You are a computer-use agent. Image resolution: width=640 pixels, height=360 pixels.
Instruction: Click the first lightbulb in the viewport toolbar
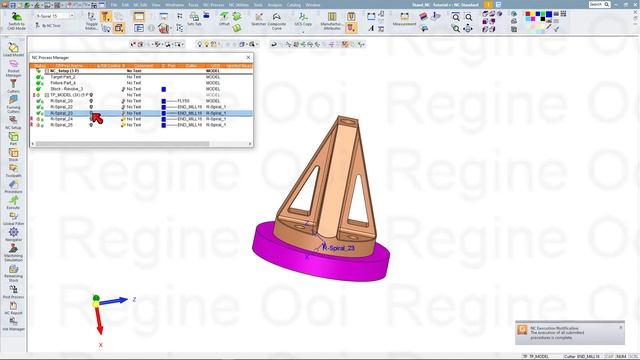(200, 44)
